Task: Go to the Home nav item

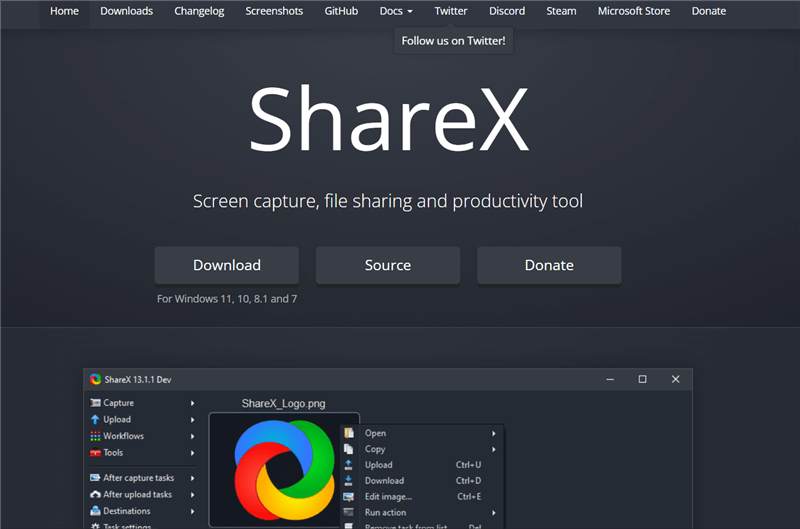Action: click(64, 11)
